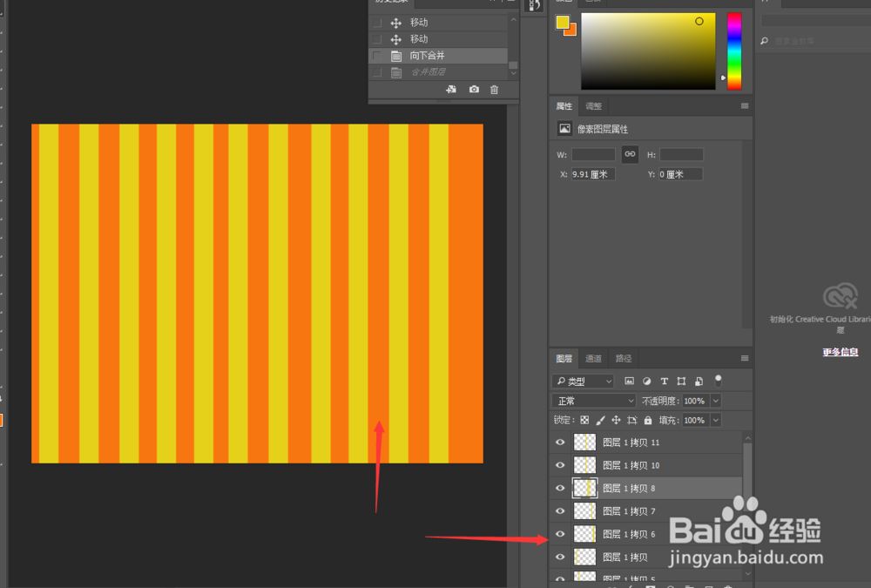Filter layers by shape type
Viewport: 871px width, 588px height.
click(682, 382)
